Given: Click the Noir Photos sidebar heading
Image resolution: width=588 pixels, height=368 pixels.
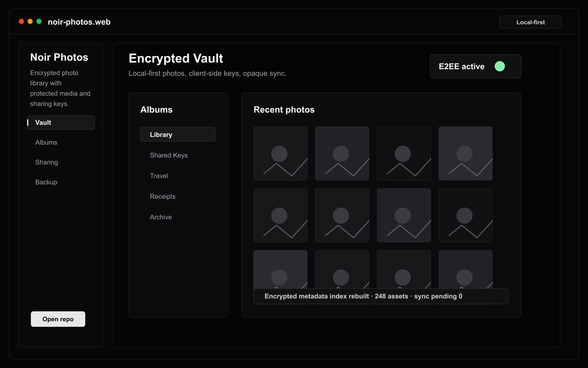Looking at the screenshot, I should point(59,57).
